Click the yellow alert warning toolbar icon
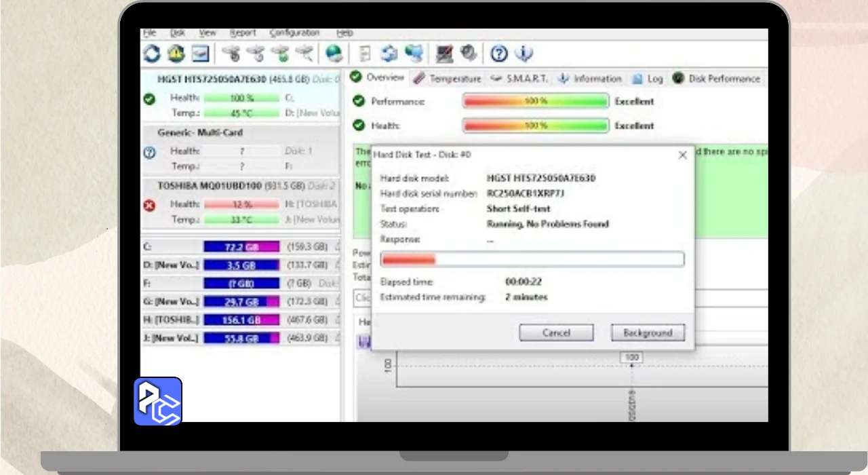868x475 pixels. pos(176,53)
